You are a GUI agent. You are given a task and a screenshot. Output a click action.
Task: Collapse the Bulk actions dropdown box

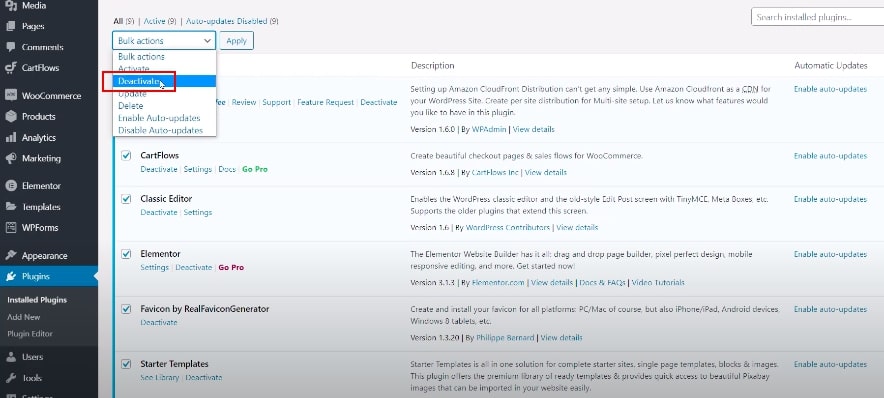pos(164,41)
